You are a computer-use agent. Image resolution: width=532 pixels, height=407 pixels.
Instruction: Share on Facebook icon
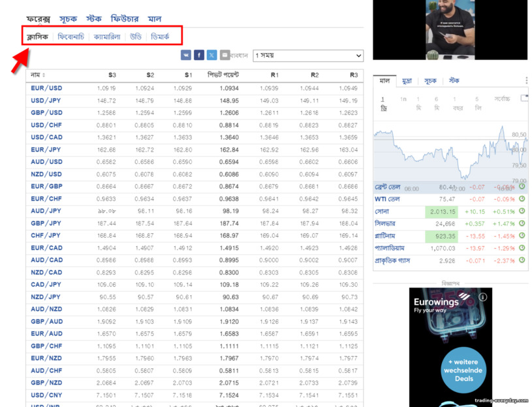199,55
